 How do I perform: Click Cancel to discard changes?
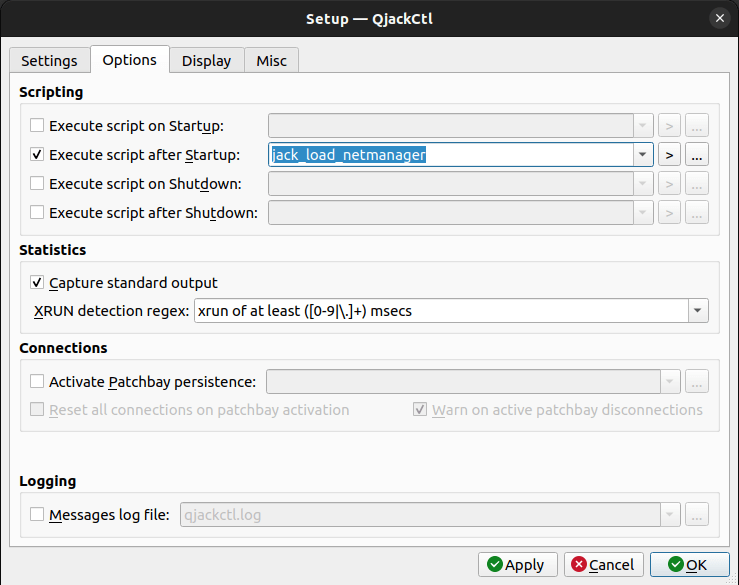[603, 565]
